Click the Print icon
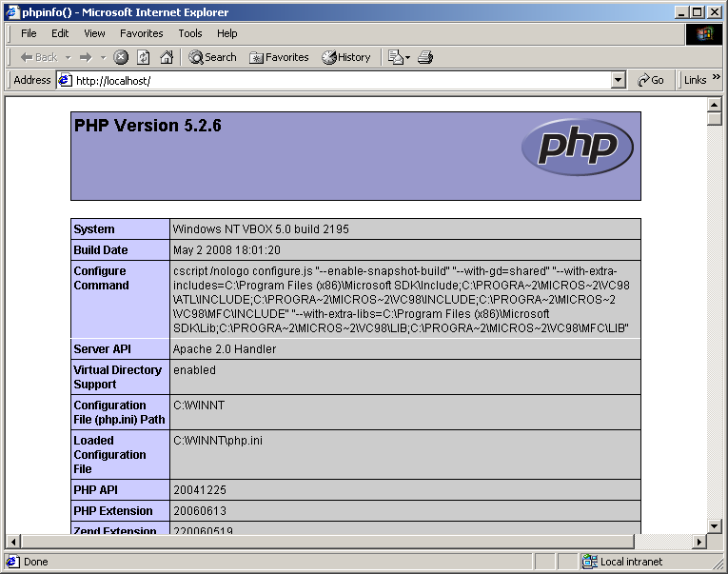 425,57
